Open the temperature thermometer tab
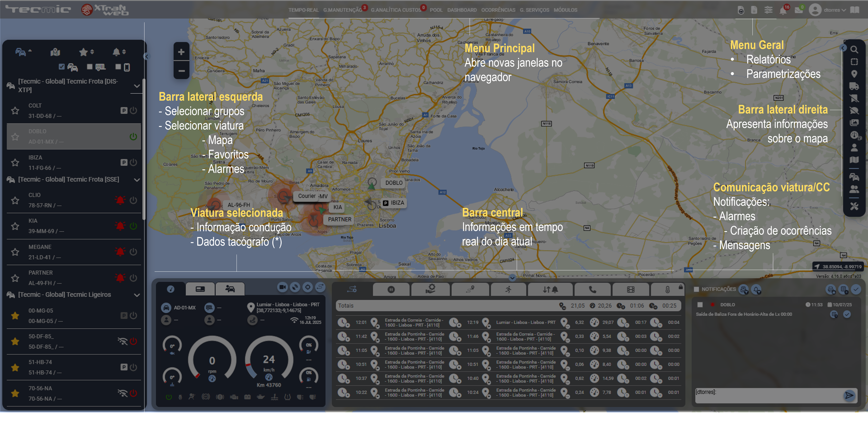The image size is (868, 422). 667,289
